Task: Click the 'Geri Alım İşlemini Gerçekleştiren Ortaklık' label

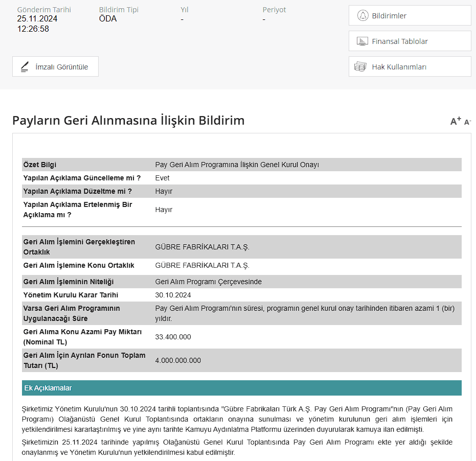Action: [x=79, y=247]
